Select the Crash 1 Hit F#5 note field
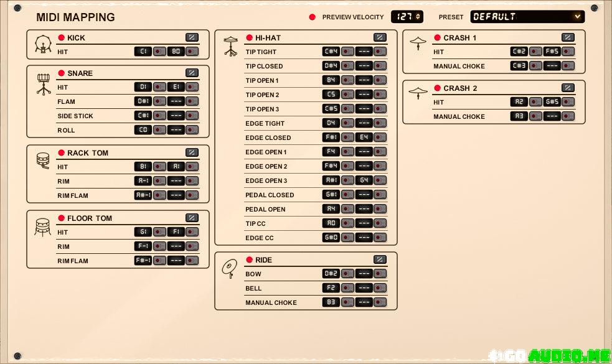 click(x=552, y=52)
